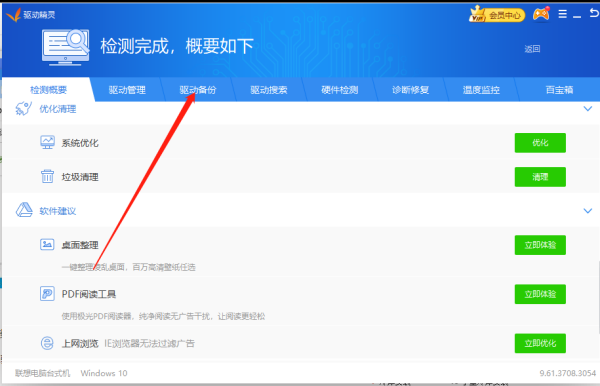Click the 桌面整理 label

[80, 245]
